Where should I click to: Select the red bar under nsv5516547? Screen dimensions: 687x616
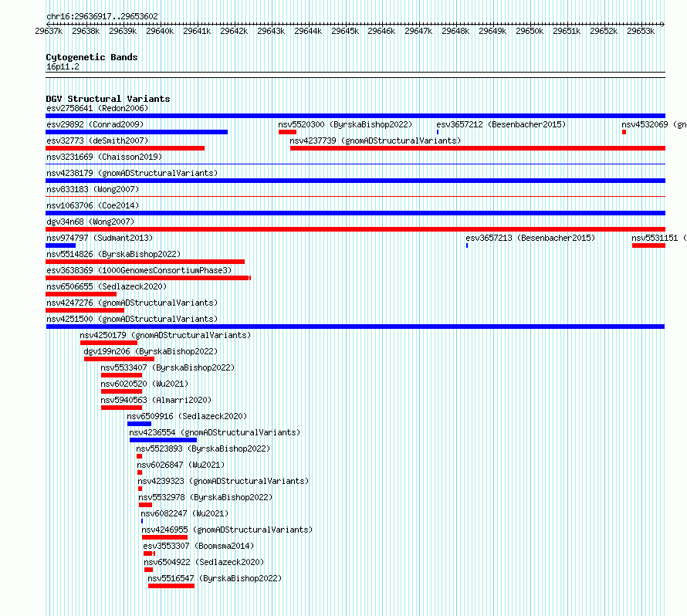(x=171, y=586)
